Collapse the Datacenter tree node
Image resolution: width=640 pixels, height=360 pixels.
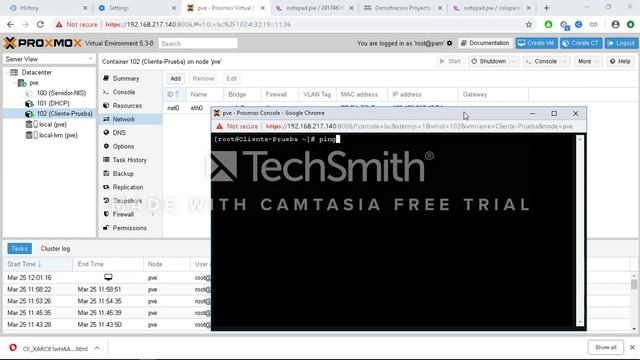click(7, 72)
